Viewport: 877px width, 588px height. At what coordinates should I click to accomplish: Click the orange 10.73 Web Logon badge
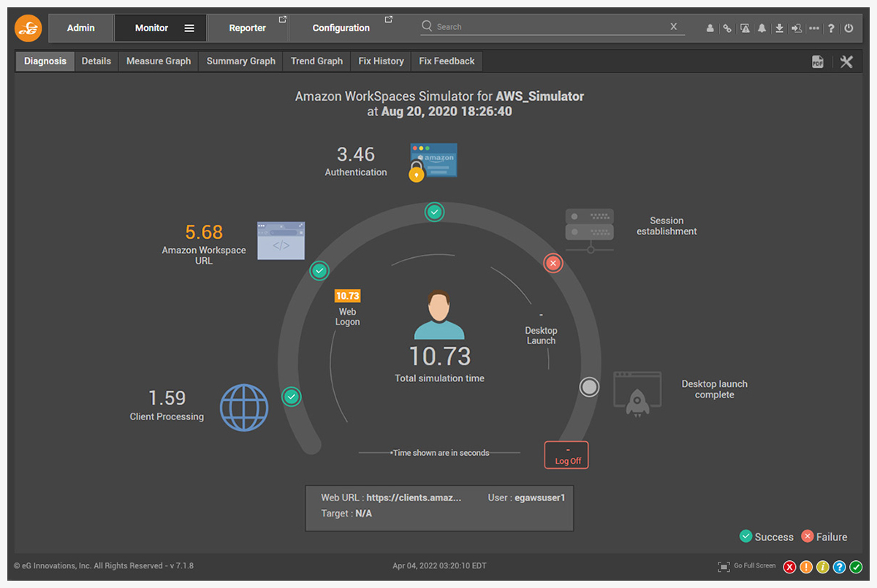(x=348, y=296)
